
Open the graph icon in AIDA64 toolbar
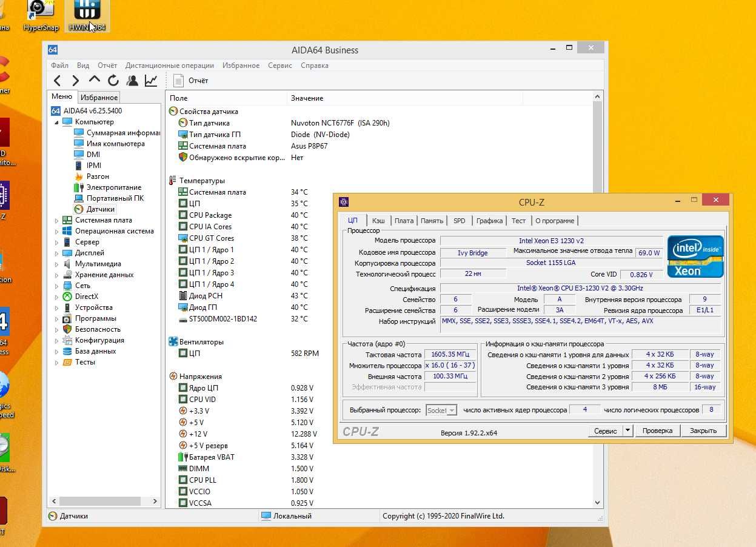(151, 80)
